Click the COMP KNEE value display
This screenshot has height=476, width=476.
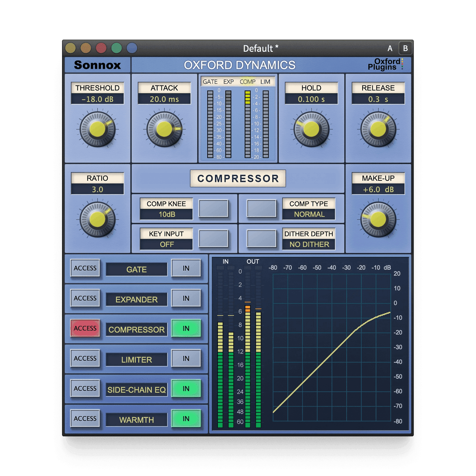click(x=167, y=213)
